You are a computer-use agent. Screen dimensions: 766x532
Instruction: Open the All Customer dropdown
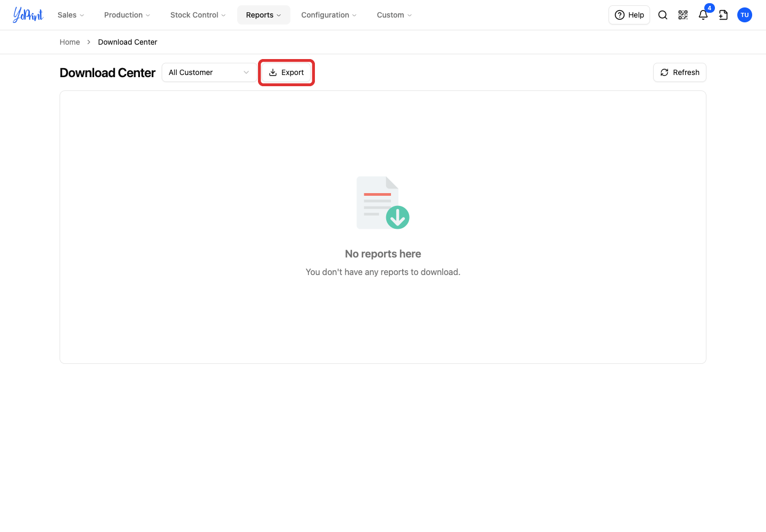[x=209, y=72]
